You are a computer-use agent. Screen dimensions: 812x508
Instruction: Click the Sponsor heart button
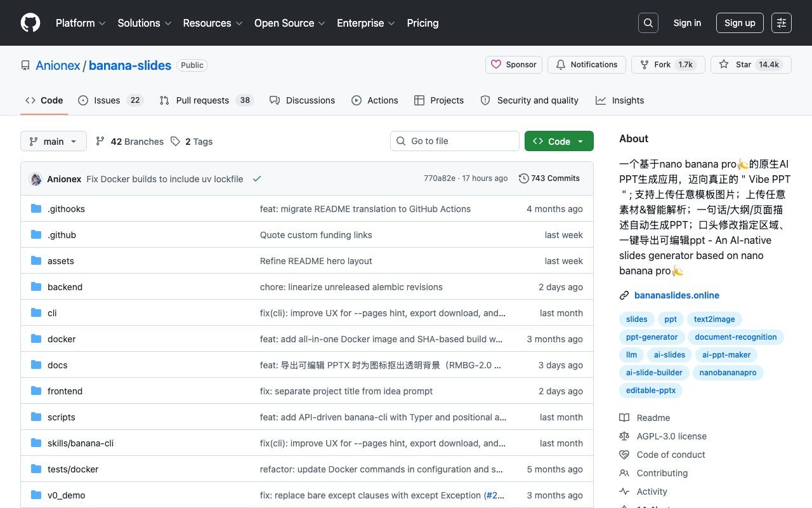click(514, 65)
